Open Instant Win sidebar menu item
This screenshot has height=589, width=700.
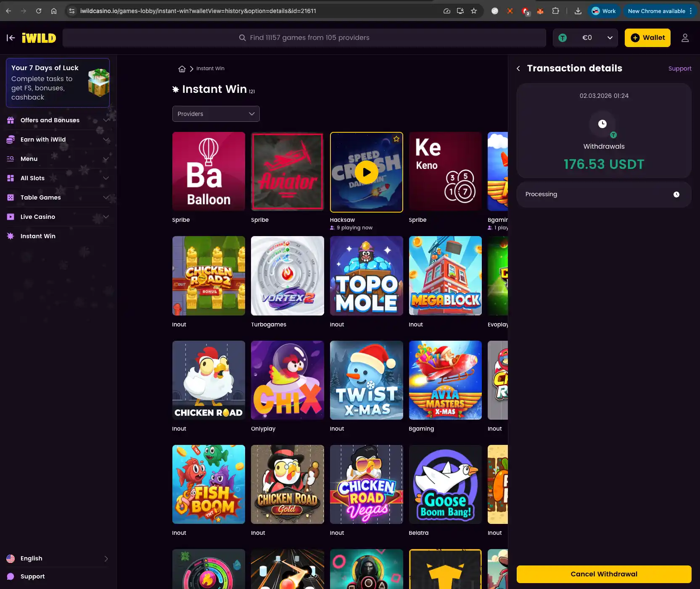[58, 236]
